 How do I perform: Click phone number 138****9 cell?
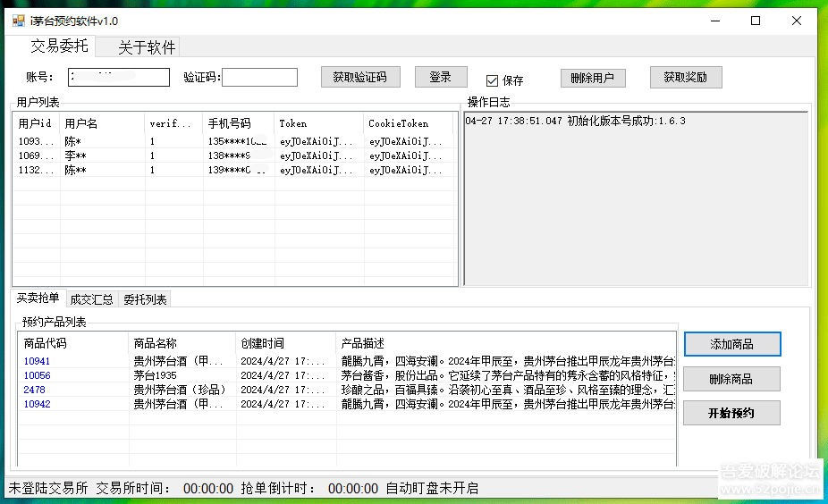click(239, 155)
